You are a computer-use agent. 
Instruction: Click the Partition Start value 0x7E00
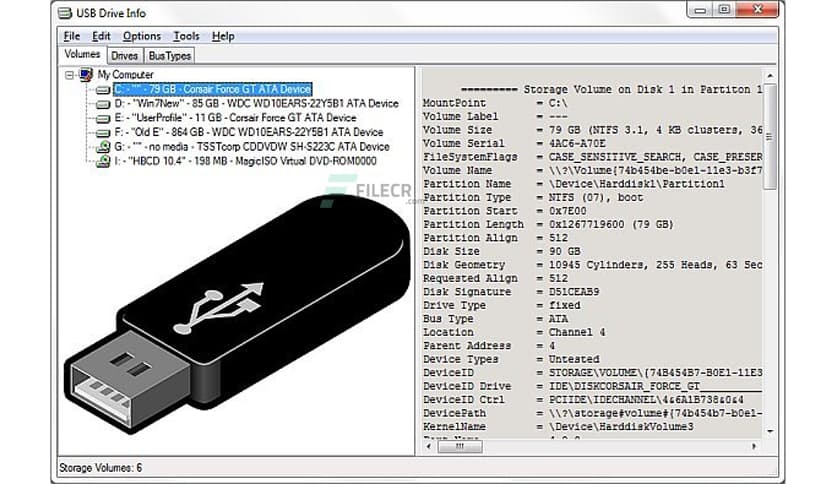(x=568, y=211)
